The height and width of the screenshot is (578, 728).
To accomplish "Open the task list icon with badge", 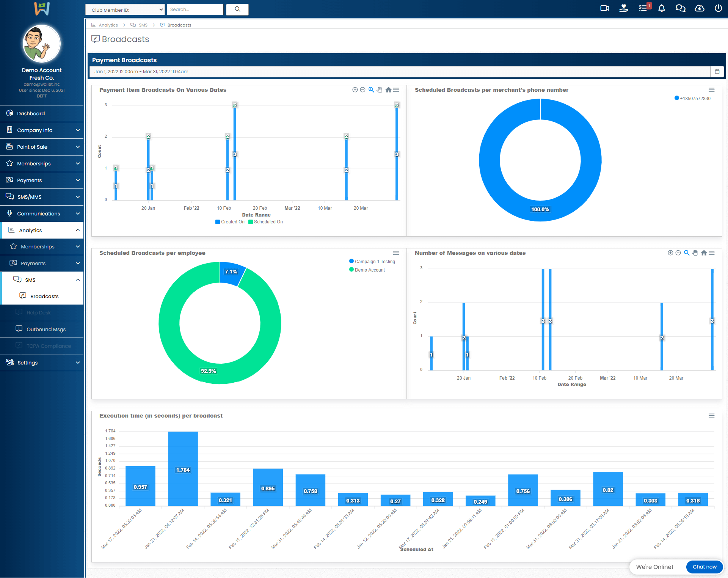I will coord(643,8).
